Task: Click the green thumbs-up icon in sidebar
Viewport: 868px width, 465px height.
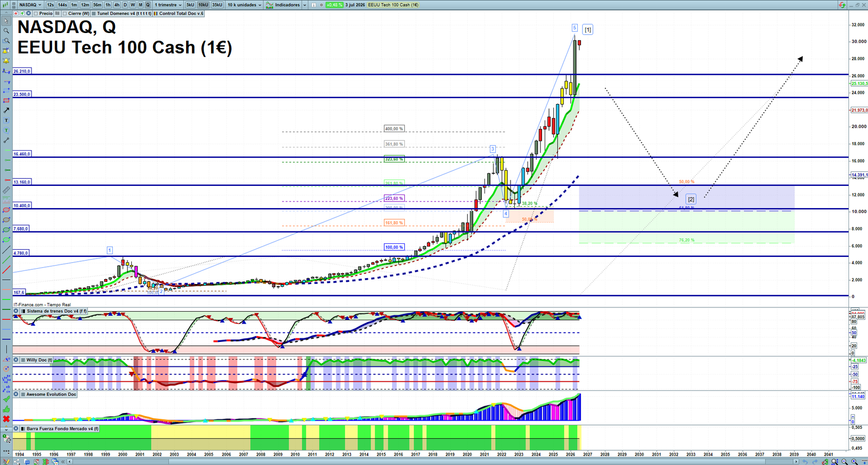Action: (x=6, y=409)
